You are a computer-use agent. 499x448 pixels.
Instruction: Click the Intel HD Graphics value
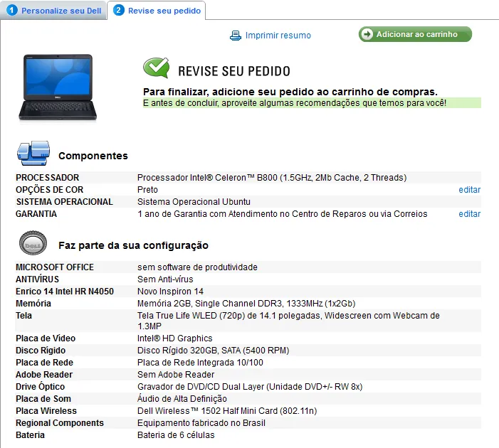click(x=174, y=338)
